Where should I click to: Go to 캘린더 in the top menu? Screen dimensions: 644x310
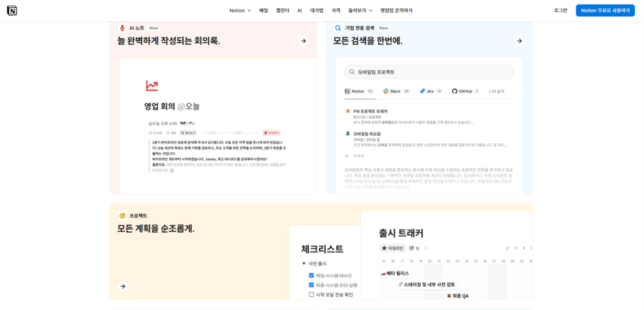pyautogui.click(x=282, y=11)
